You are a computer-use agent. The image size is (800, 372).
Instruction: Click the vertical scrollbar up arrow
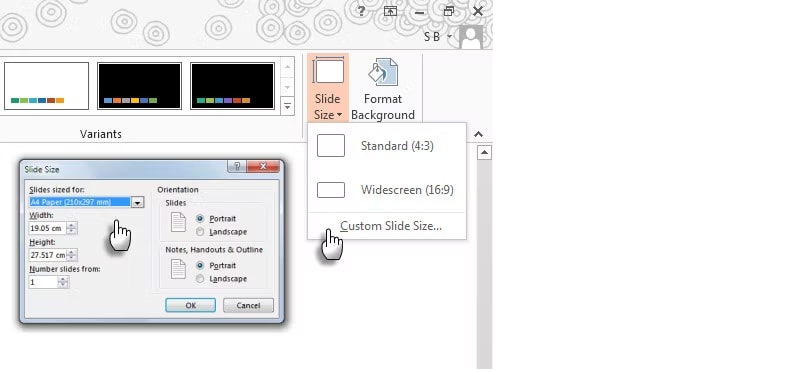point(484,152)
